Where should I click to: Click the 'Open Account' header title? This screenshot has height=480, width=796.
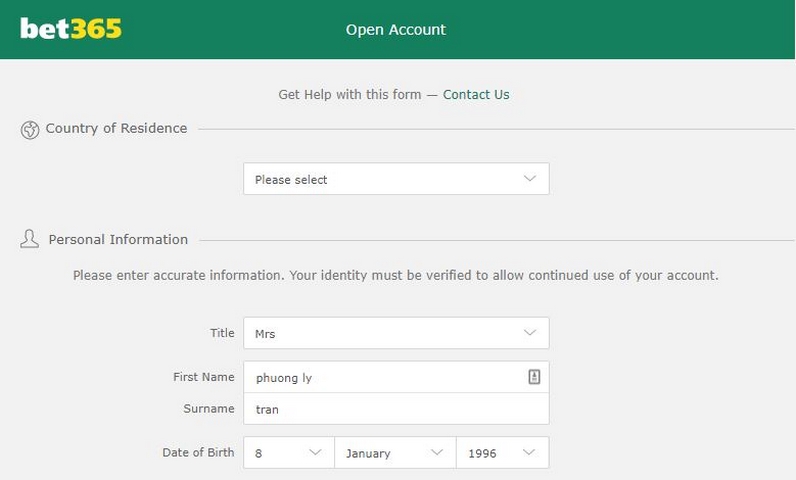click(396, 29)
